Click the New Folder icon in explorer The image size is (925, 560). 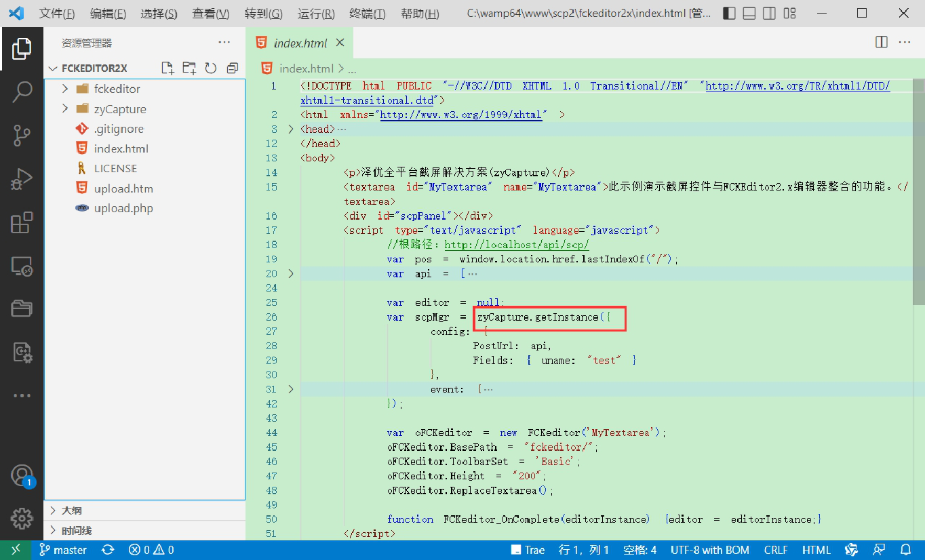click(189, 68)
